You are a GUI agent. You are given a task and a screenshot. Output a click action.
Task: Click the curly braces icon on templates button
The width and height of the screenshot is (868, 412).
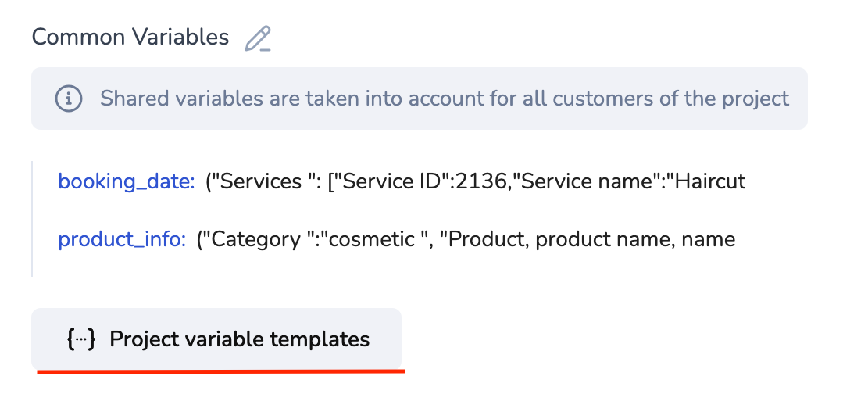coord(81,339)
